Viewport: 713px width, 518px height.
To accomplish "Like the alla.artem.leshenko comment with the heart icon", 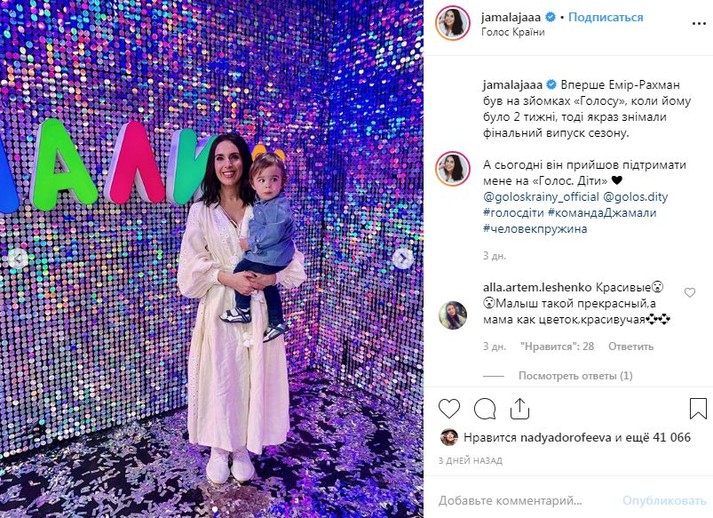I will tap(690, 292).
